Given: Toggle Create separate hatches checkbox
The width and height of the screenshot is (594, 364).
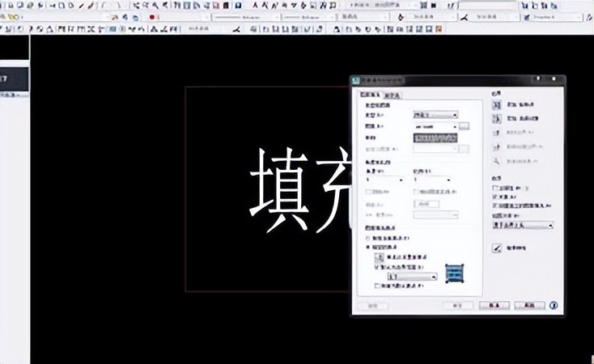Looking at the screenshot, I should [x=494, y=205].
